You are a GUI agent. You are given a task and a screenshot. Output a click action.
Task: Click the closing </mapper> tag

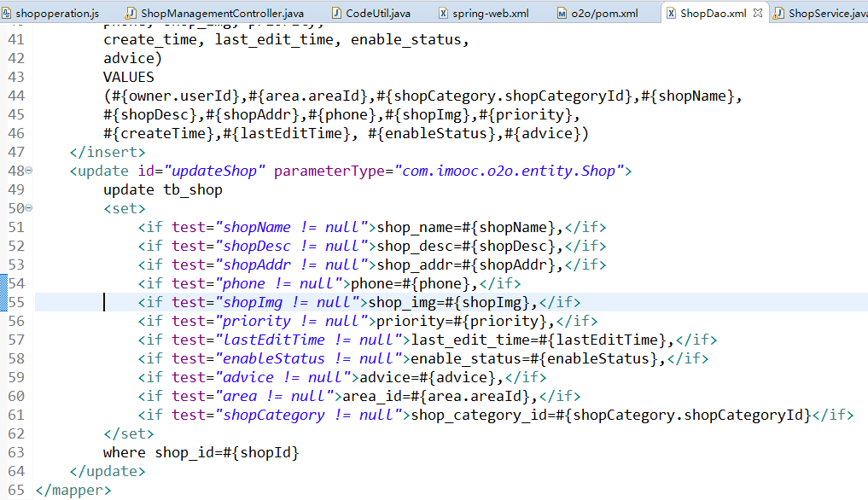[73, 490]
